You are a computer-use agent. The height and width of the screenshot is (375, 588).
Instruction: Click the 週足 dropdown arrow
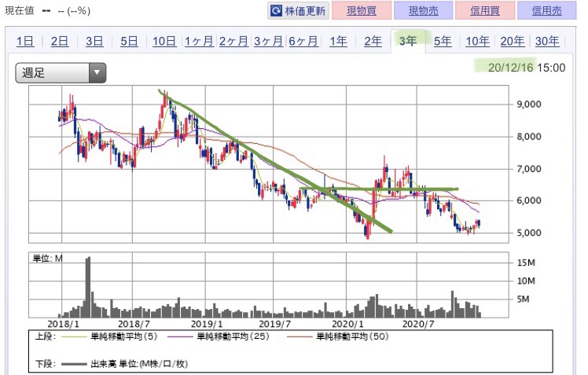point(97,73)
